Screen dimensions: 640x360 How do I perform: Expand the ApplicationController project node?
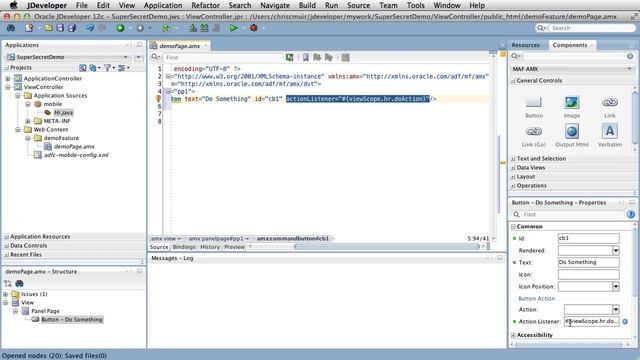point(8,78)
